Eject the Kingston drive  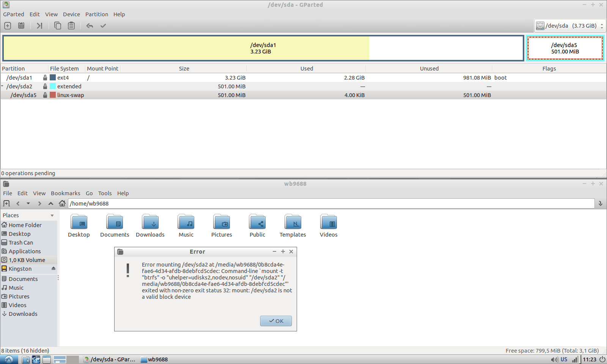(x=53, y=268)
